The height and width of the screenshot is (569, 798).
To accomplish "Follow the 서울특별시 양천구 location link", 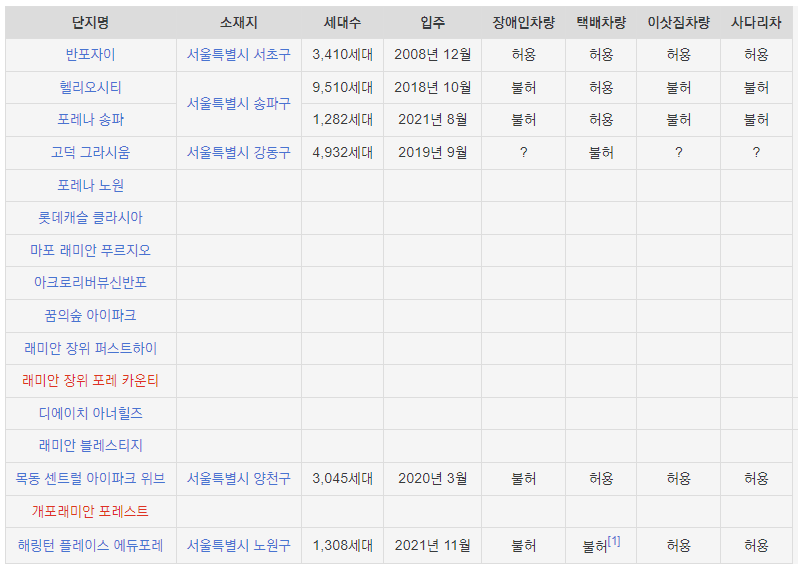I will 239,478.
